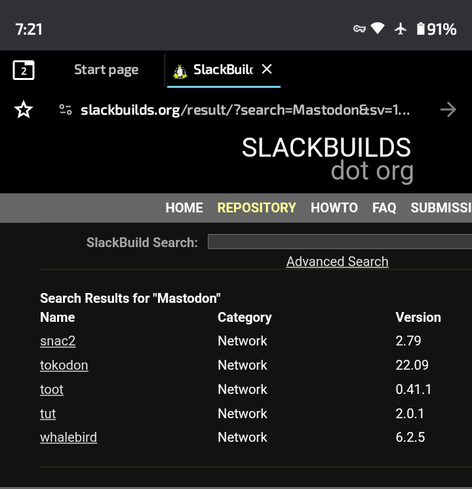Open the REPOSITORY menu item
The height and width of the screenshot is (489, 472).
(256, 208)
